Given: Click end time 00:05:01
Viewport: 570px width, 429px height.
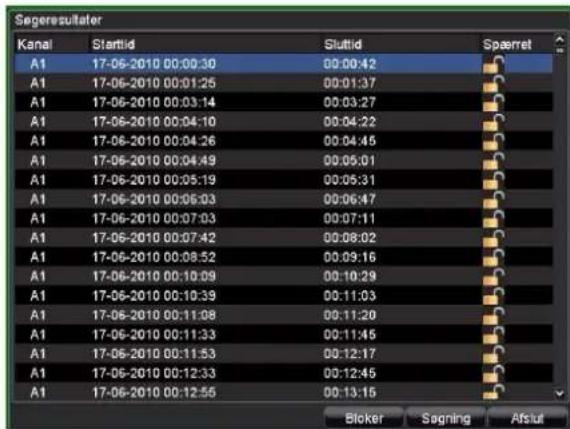Looking at the screenshot, I should 349,161.
